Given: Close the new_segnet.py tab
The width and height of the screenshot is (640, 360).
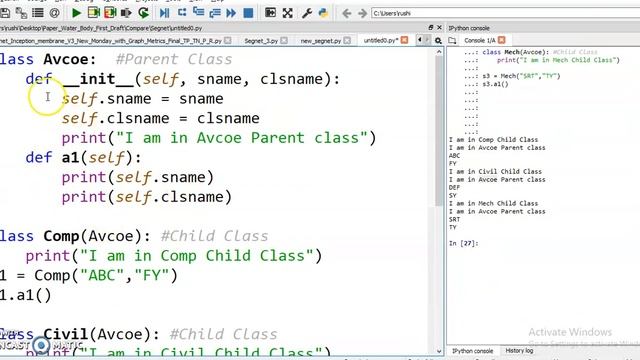Looking at the screenshot, I should (x=347, y=40).
